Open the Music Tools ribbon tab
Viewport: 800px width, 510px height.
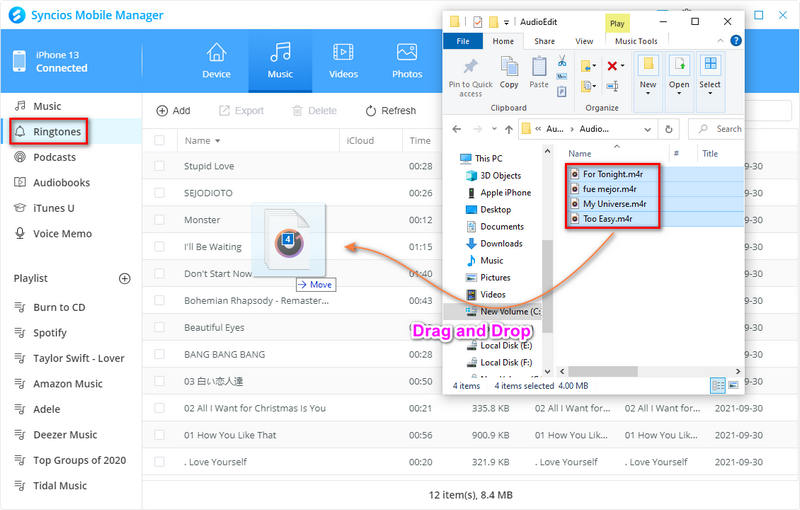[x=636, y=41]
